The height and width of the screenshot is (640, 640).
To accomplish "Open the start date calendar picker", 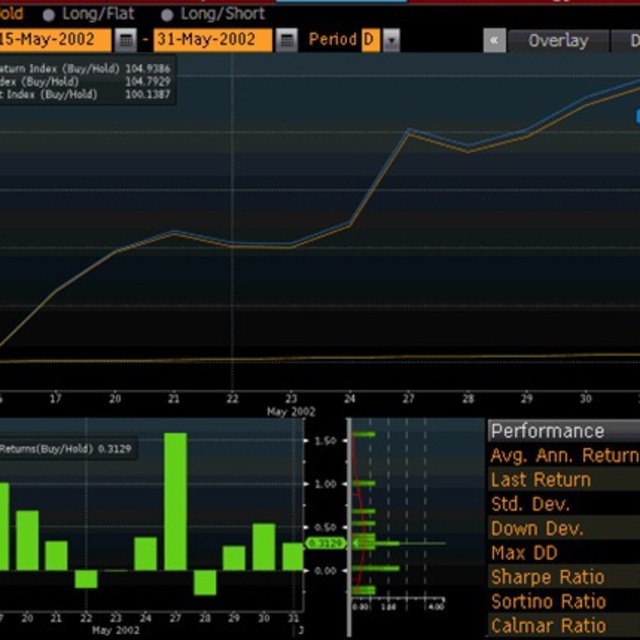I will click(126, 40).
